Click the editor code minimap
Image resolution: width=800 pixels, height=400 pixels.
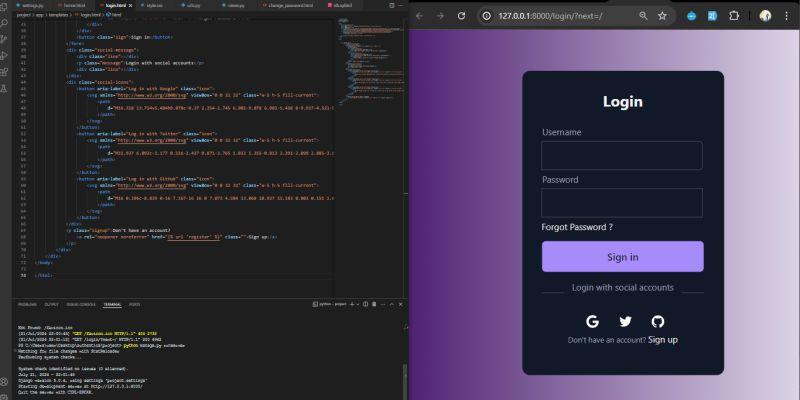(x=371, y=61)
